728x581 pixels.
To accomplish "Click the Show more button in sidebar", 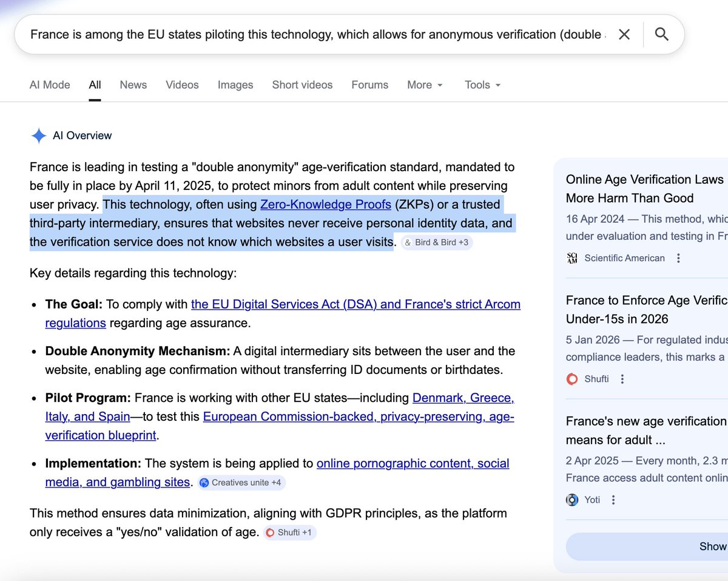I will click(x=647, y=546).
